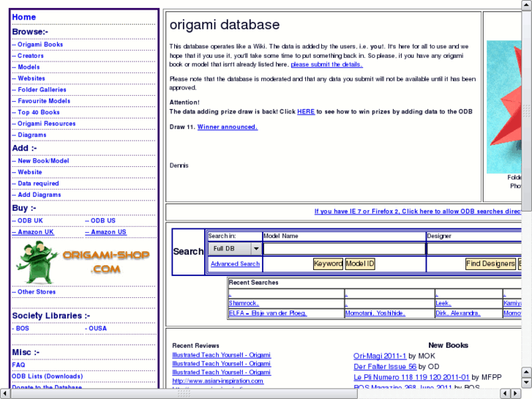Click HERE prize draw link
The image size is (532, 399).
point(306,111)
